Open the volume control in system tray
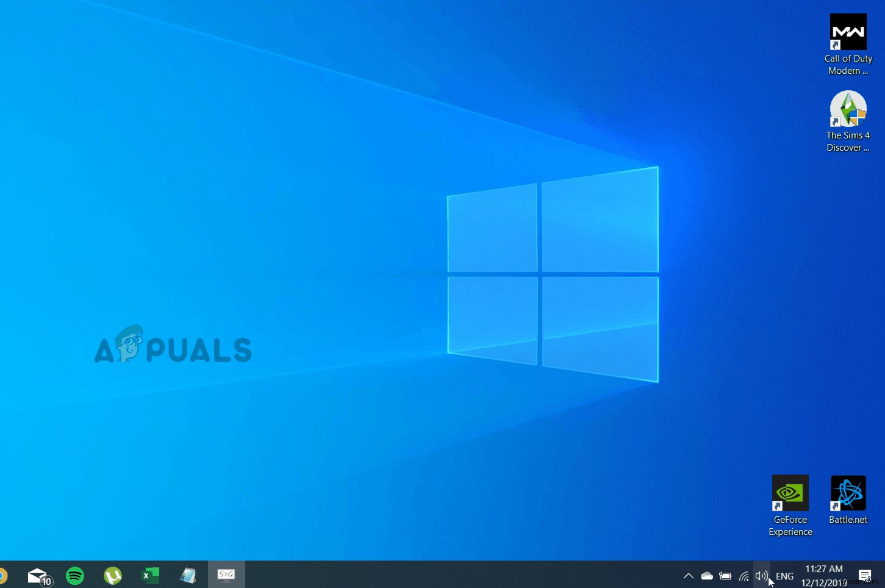 pos(761,575)
